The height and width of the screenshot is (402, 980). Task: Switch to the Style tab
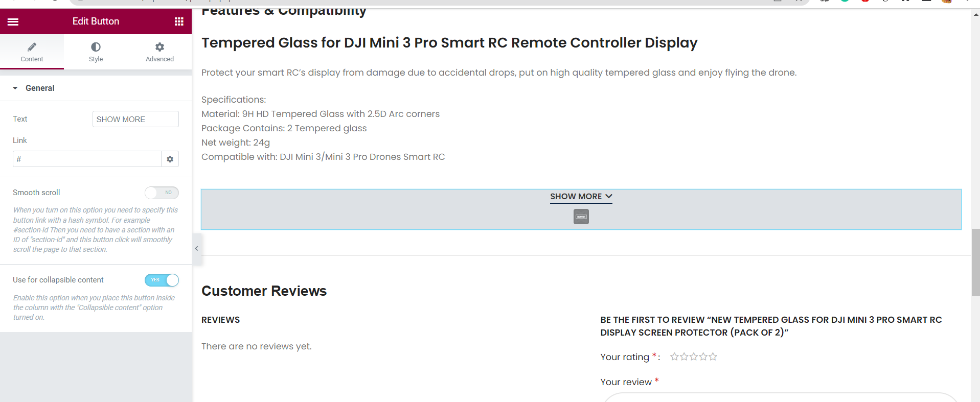point(96,52)
